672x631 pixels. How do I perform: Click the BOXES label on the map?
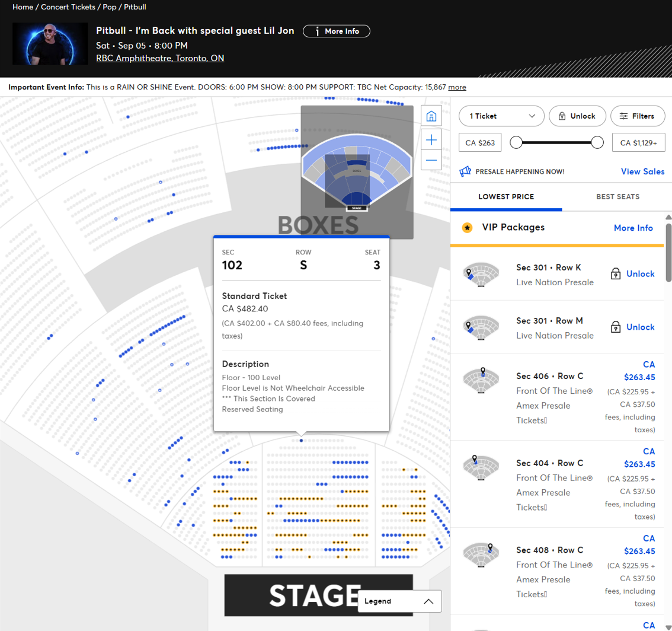pyautogui.click(x=318, y=225)
